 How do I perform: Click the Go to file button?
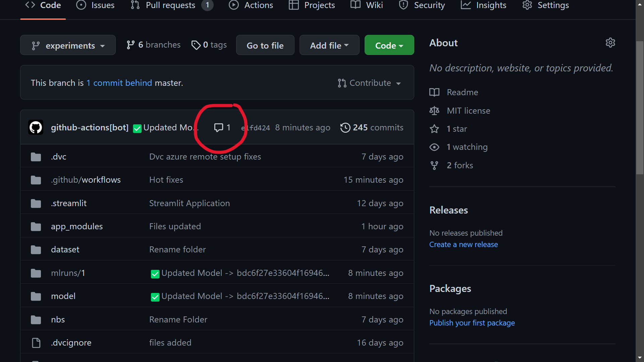tap(265, 45)
